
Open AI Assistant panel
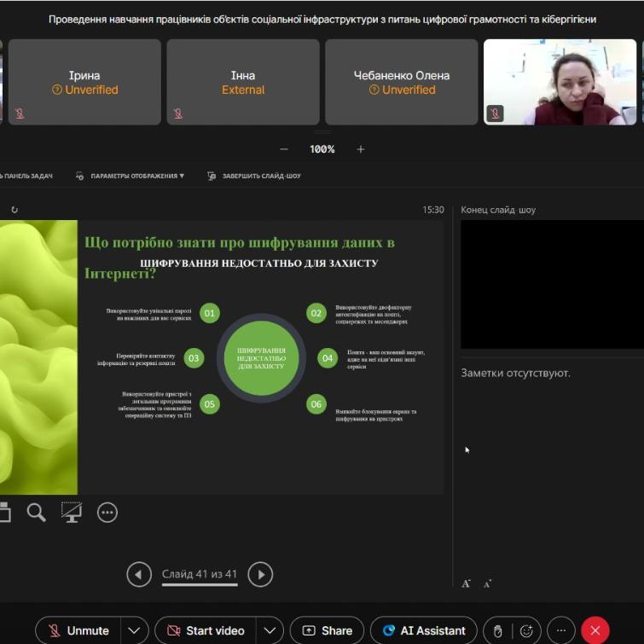point(423,630)
